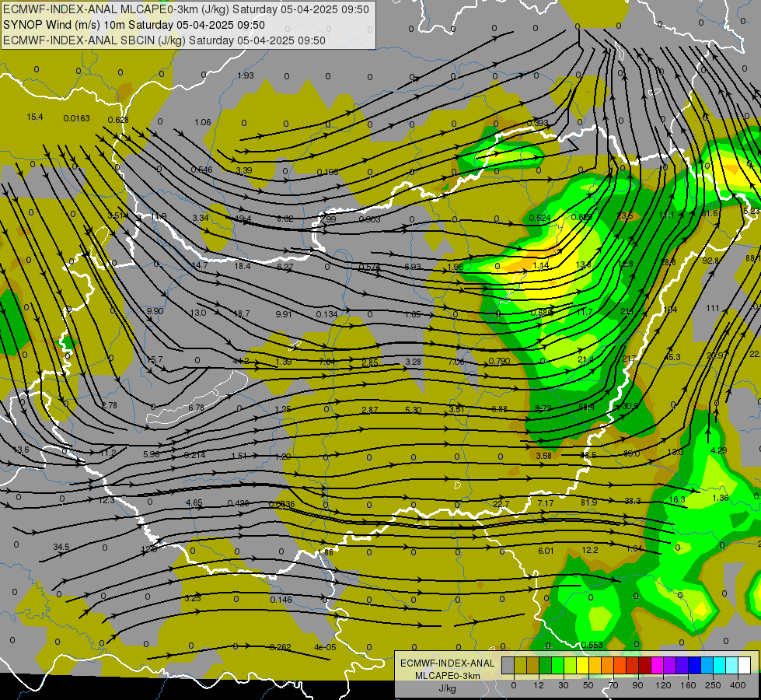
Task: Select the map value 89.0
Action: pos(631,453)
